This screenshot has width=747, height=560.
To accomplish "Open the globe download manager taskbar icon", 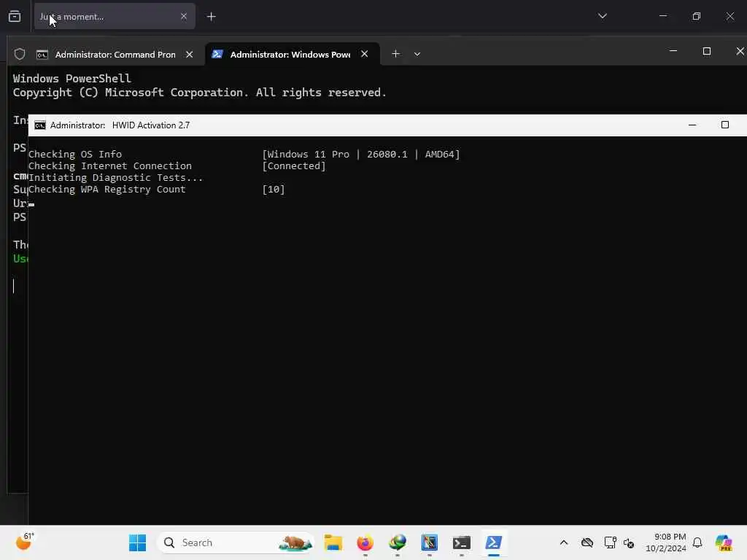I will 398,542.
